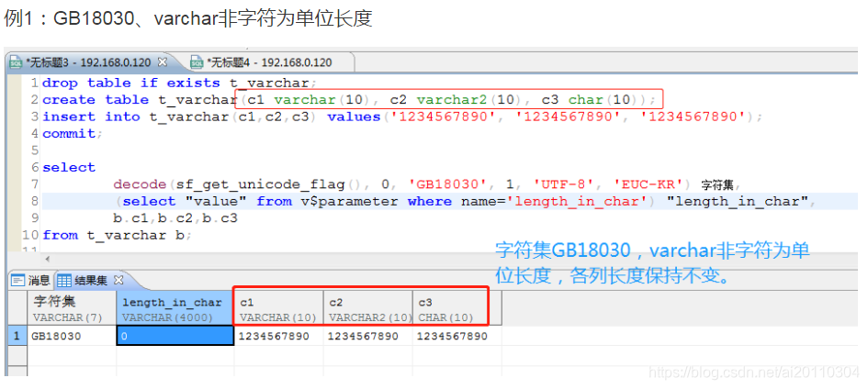Close the 结果集 tab
Image resolution: width=868 pixels, height=389 pixels.
point(118,280)
